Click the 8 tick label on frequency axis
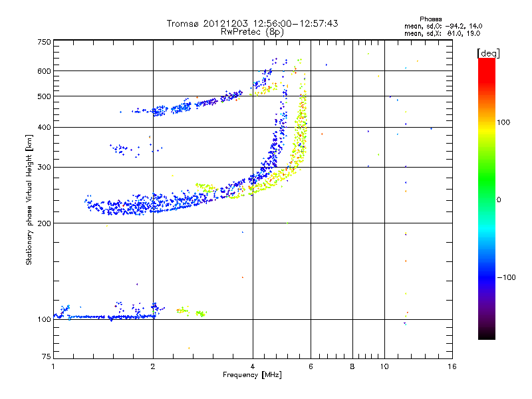The height and width of the screenshot is (399, 532). click(x=352, y=366)
